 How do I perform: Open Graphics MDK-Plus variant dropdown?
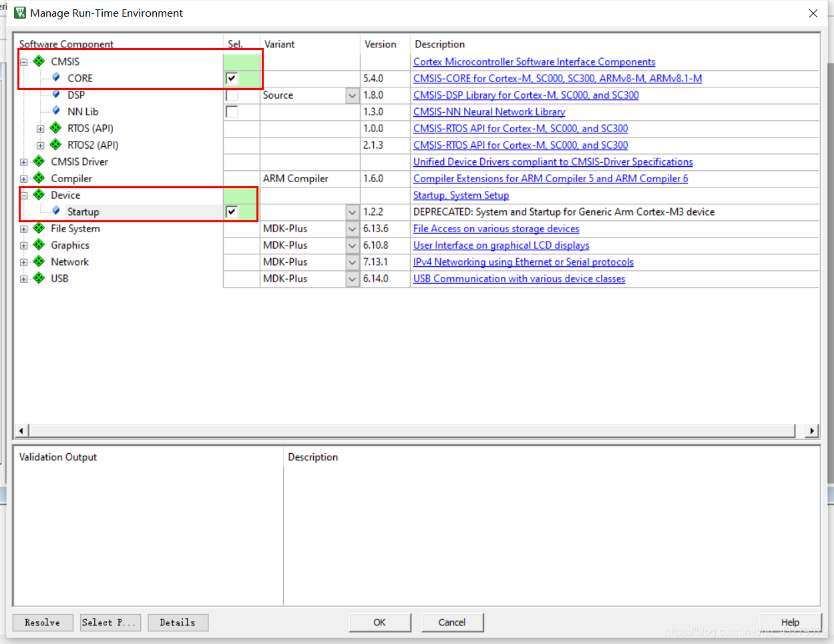tap(353, 246)
